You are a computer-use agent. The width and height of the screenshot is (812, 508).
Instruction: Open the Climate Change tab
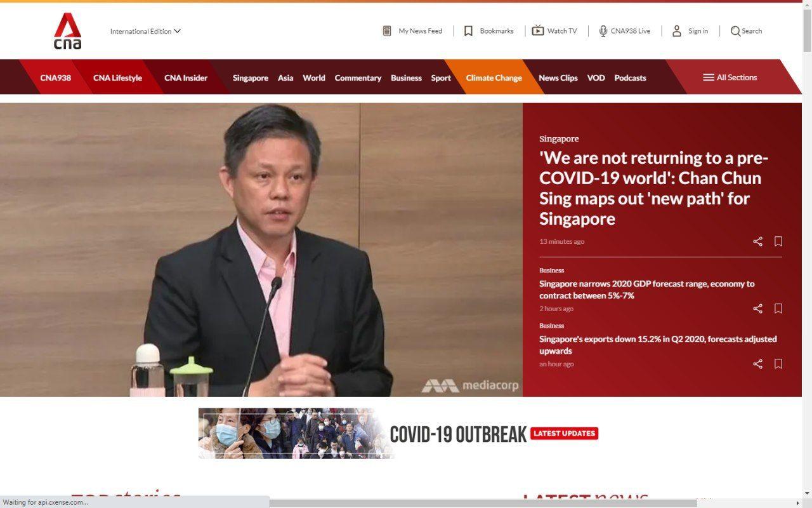click(494, 78)
